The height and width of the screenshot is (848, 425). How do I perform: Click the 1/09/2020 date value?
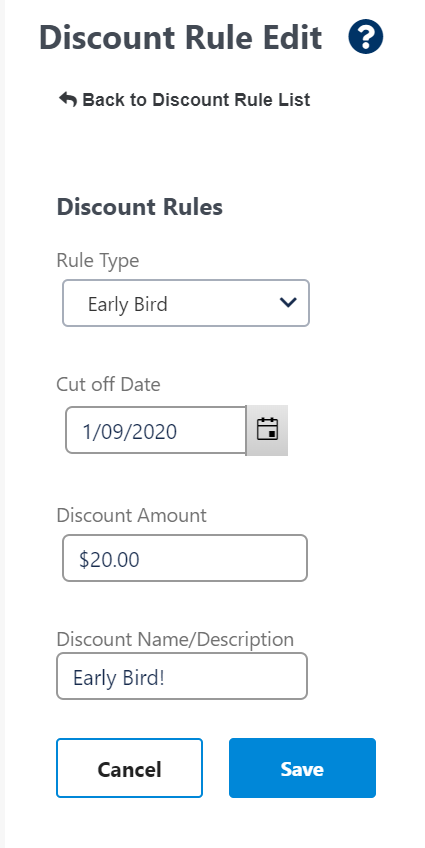(130, 432)
